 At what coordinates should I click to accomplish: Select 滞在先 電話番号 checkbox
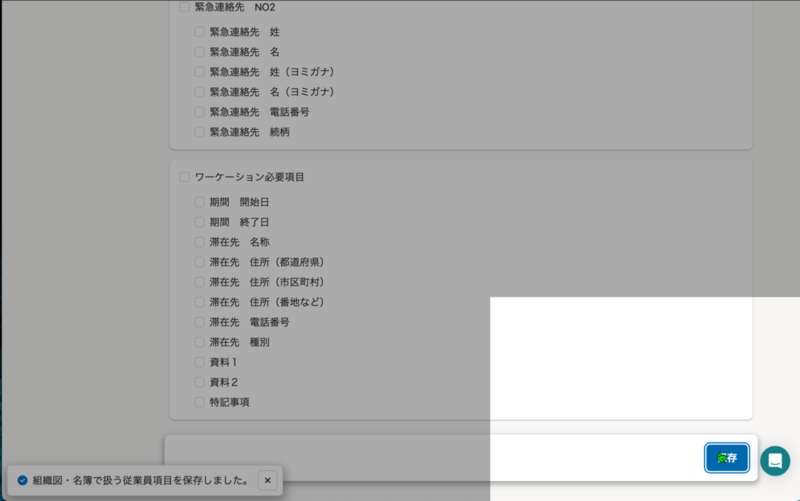pos(199,322)
